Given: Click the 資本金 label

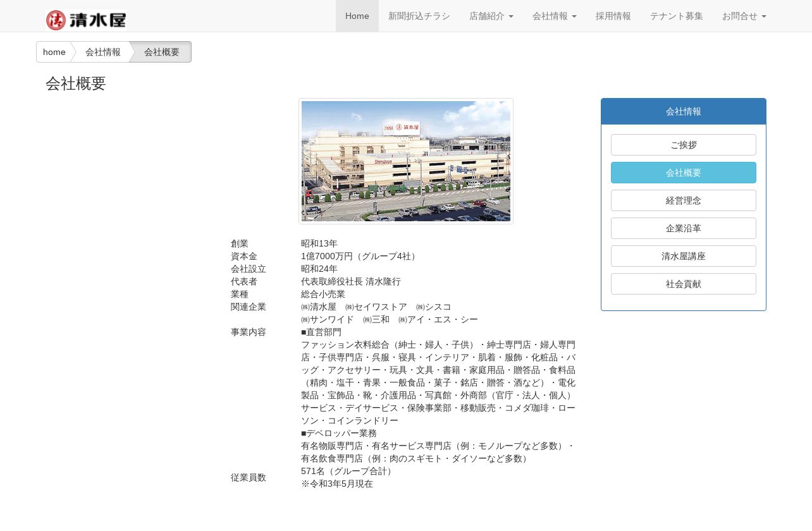Looking at the screenshot, I should point(244,256).
